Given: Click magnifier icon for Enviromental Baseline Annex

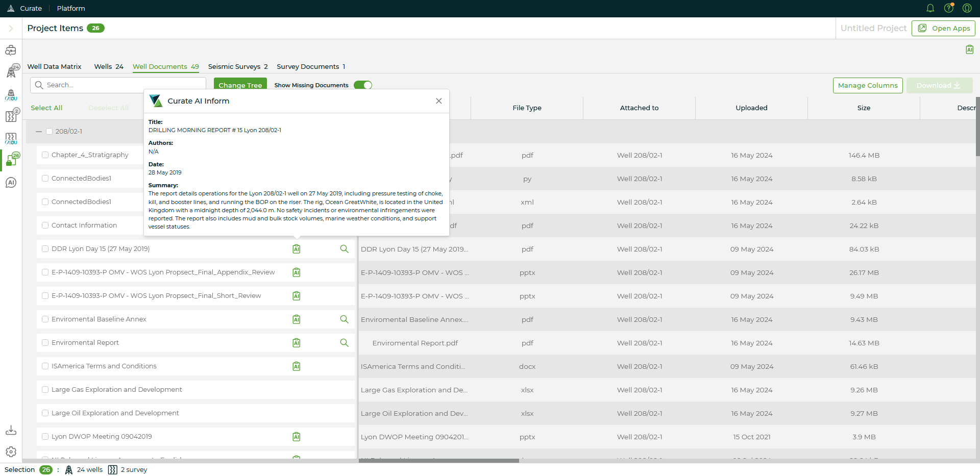Looking at the screenshot, I should point(345,319).
